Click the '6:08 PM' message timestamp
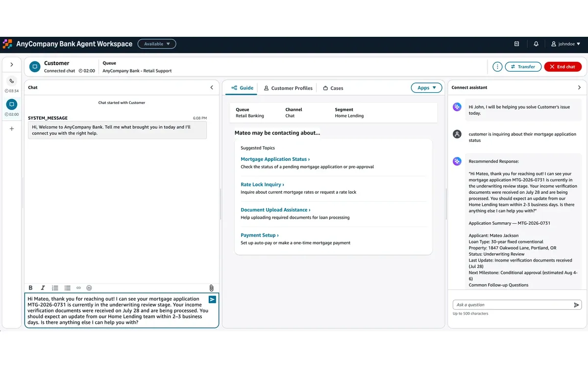This screenshot has width=588, height=368. (x=200, y=118)
